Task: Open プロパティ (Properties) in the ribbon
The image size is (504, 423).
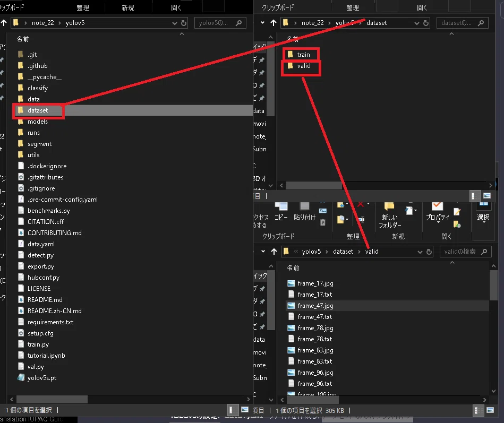Action: 438,212
